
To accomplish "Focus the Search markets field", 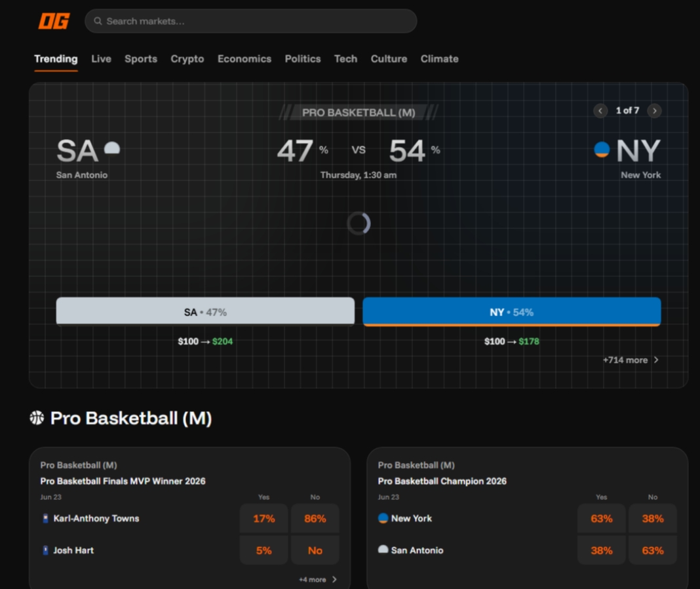I will pos(251,21).
